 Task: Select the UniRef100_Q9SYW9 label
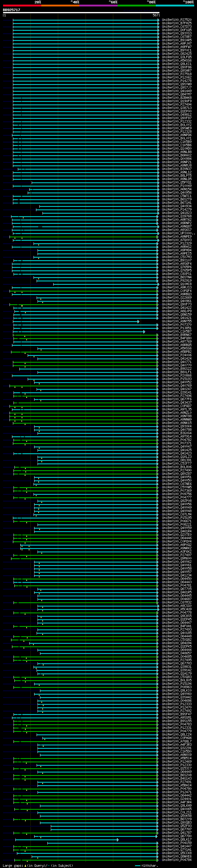point(177,84)
